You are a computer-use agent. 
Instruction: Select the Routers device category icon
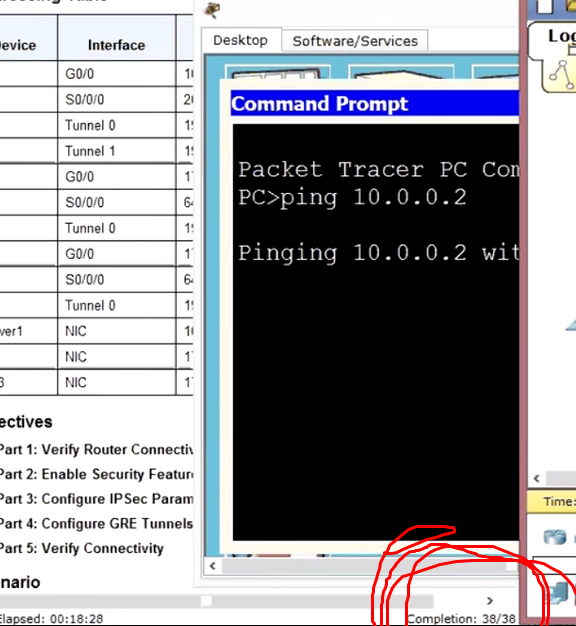click(555, 537)
